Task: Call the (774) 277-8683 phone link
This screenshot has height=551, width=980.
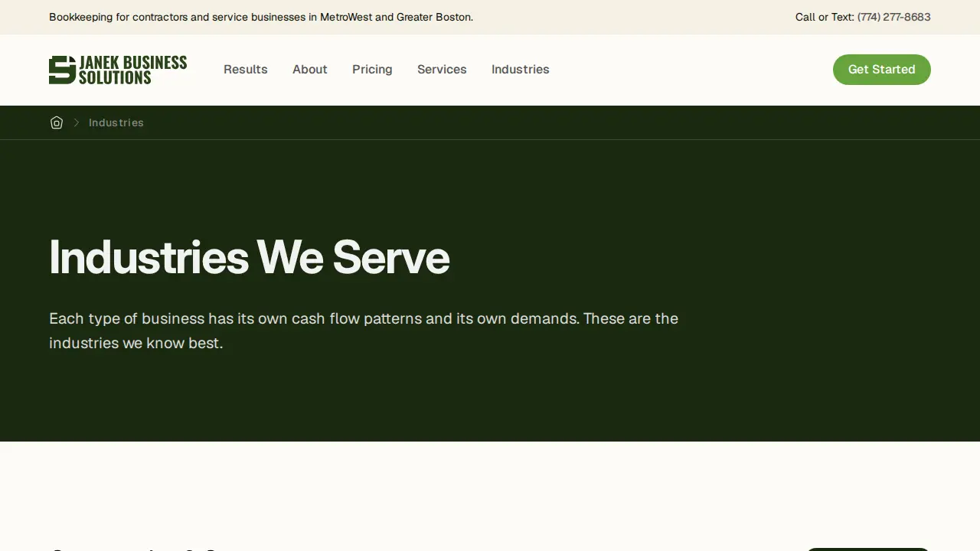Action: pyautogui.click(x=894, y=17)
